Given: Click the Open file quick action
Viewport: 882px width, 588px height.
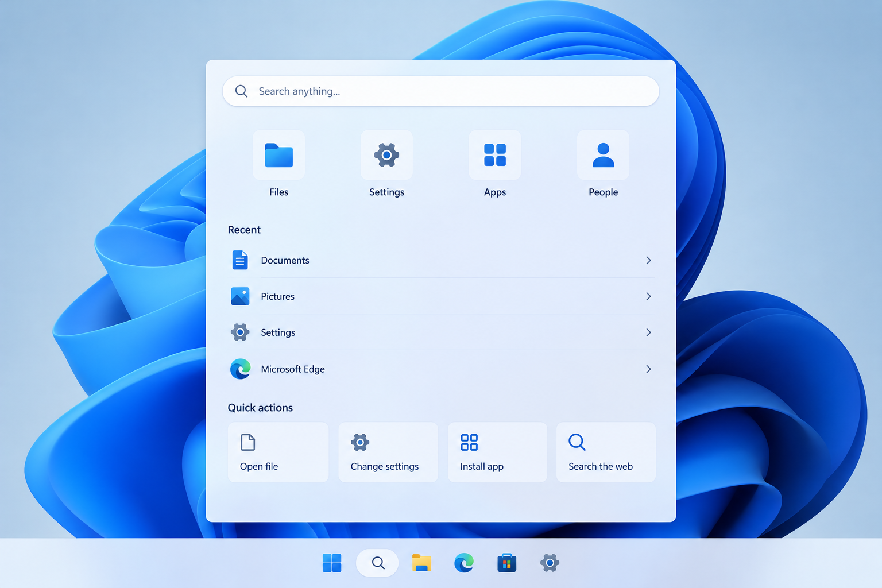Looking at the screenshot, I should pyautogui.click(x=278, y=452).
